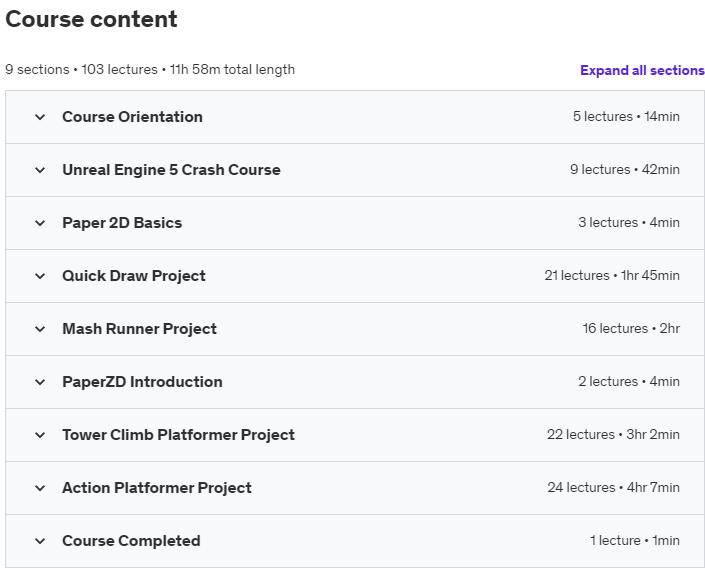Select the '22 lectures • 3hr 2min' text

pos(613,435)
